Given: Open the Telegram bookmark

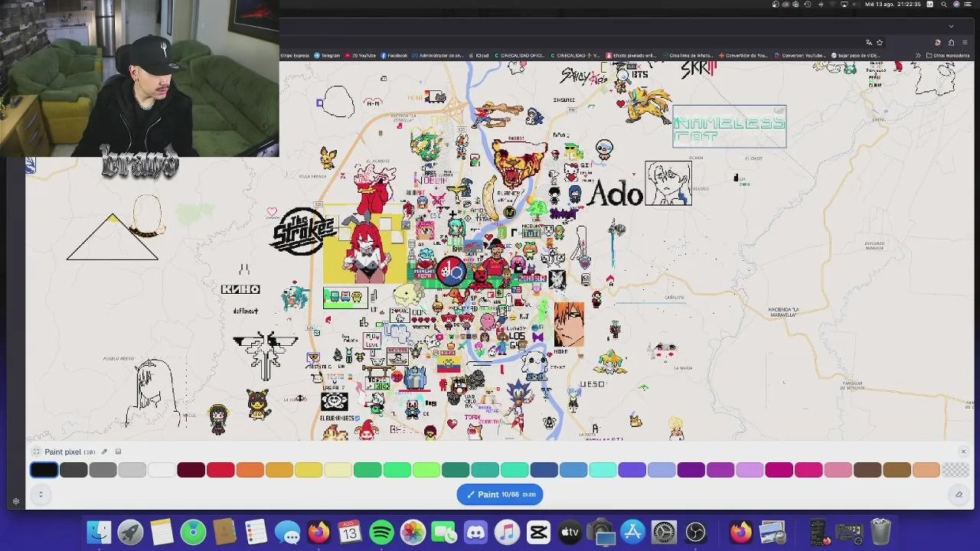Looking at the screenshot, I should 327,55.
